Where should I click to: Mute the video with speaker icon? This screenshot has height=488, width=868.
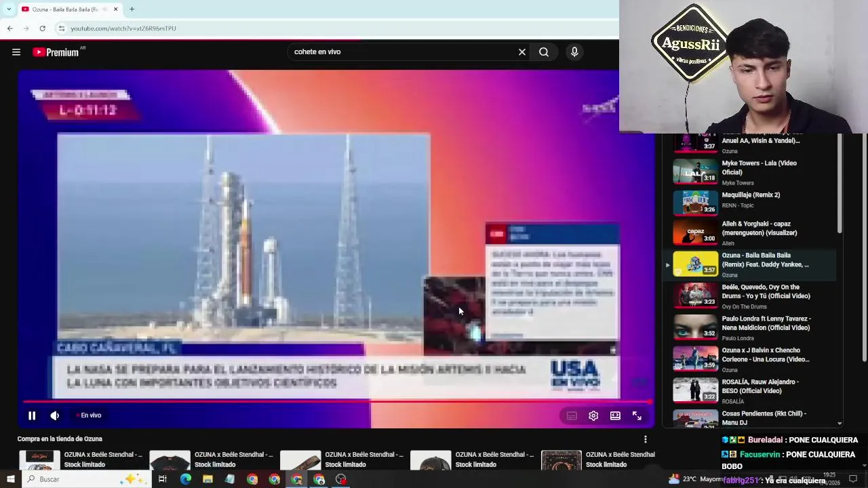pyautogui.click(x=55, y=415)
